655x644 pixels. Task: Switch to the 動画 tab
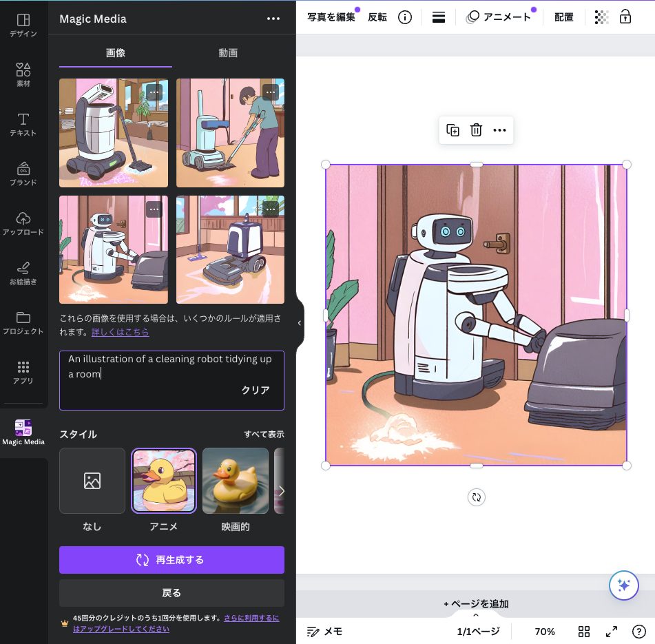[x=228, y=52]
